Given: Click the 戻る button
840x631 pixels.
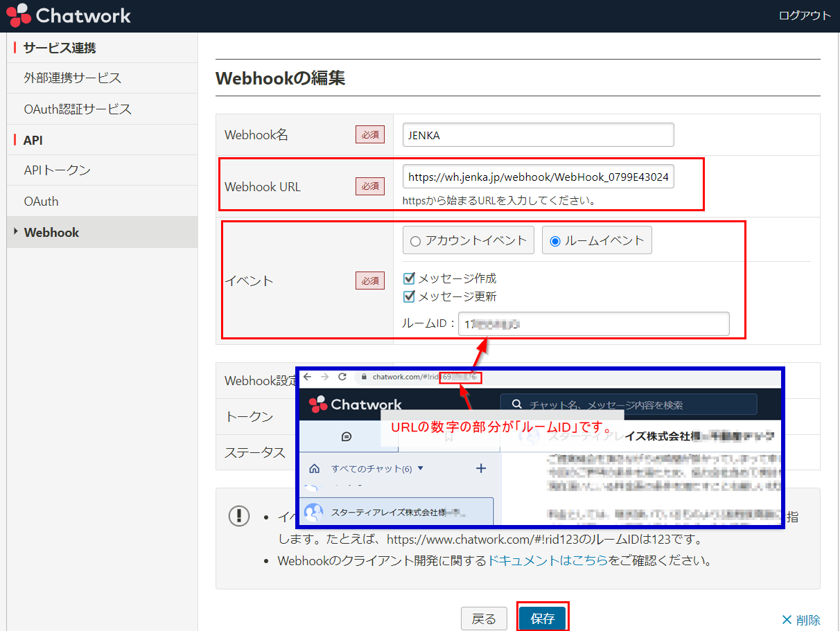Looking at the screenshot, I should point(484,619).
